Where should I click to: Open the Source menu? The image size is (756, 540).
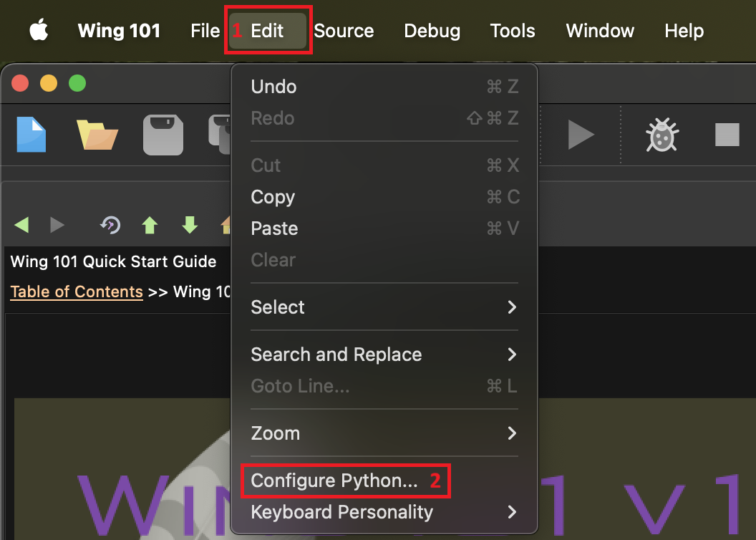344,31
